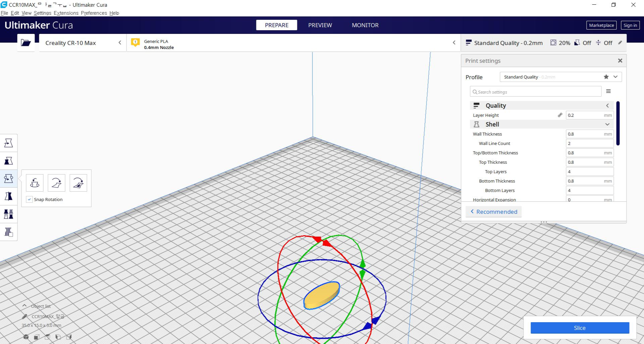Click the Sign in button

(630, 25)
